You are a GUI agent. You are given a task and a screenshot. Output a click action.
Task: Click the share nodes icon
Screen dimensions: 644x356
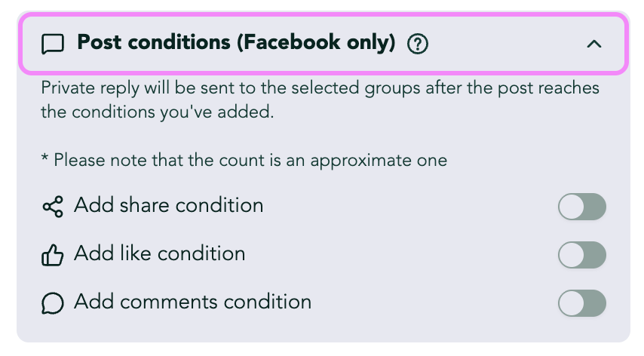tap(53, 206)
